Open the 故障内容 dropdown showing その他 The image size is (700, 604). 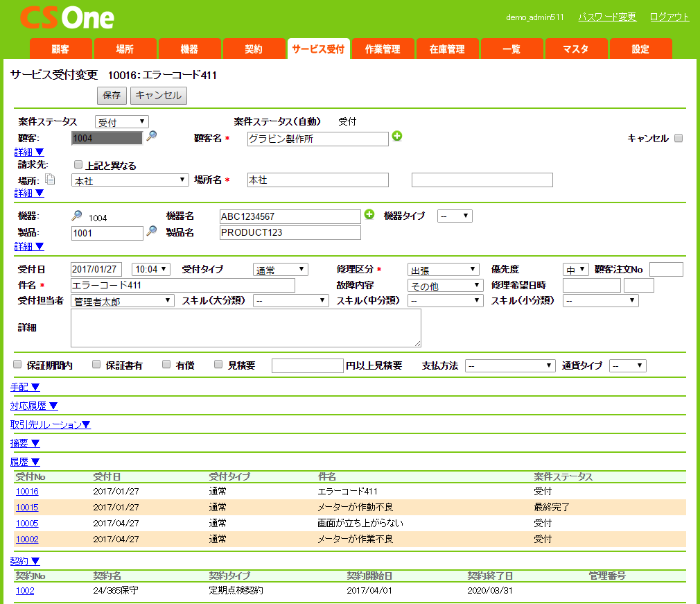(445, 285)
